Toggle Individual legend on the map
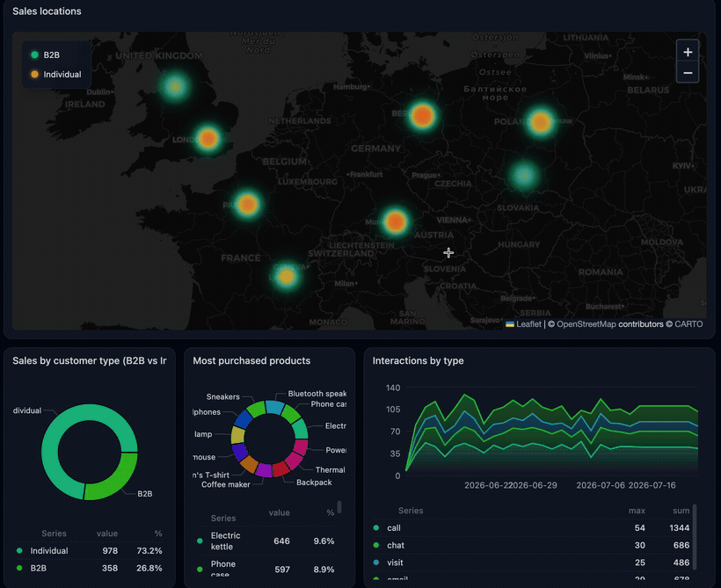The image size is (721, 588). click(55, 75)
